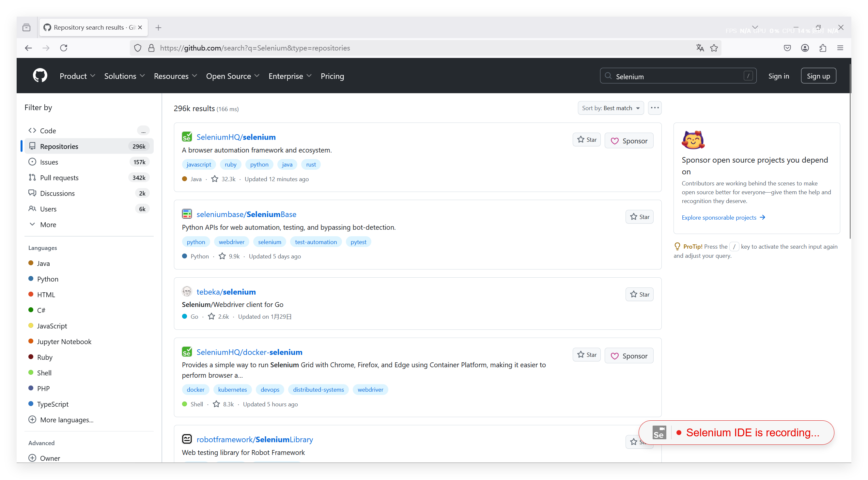Expand More filter types in sidebar

(48, 225)
